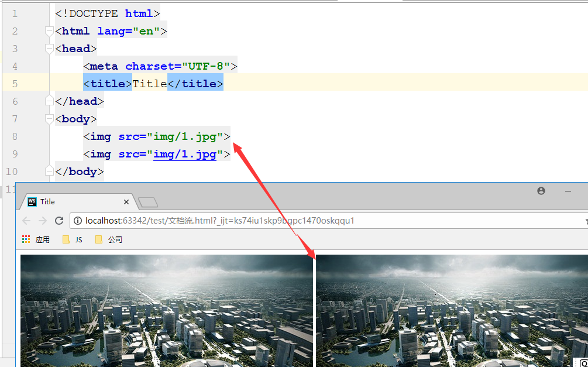Click the word Title between title tags

click(150, 84)
